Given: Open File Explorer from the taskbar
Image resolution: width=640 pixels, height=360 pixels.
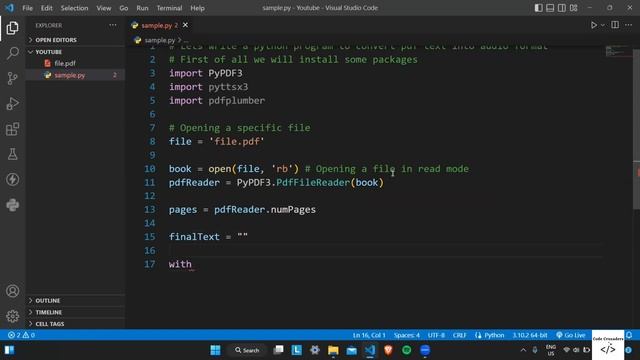Looking at the screenshot, I should (x=333, y=350).
